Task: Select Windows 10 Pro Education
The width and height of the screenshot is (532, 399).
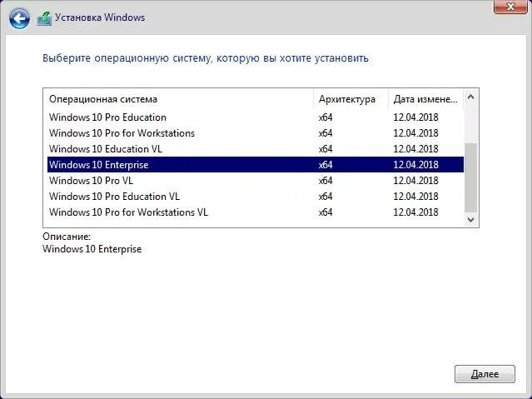Action: [x=256, y=117]
